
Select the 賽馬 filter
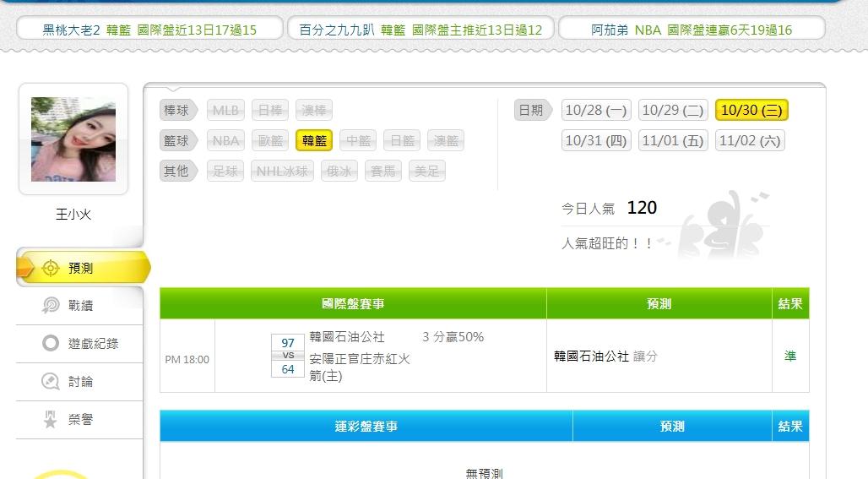click(x=383, y=171)
